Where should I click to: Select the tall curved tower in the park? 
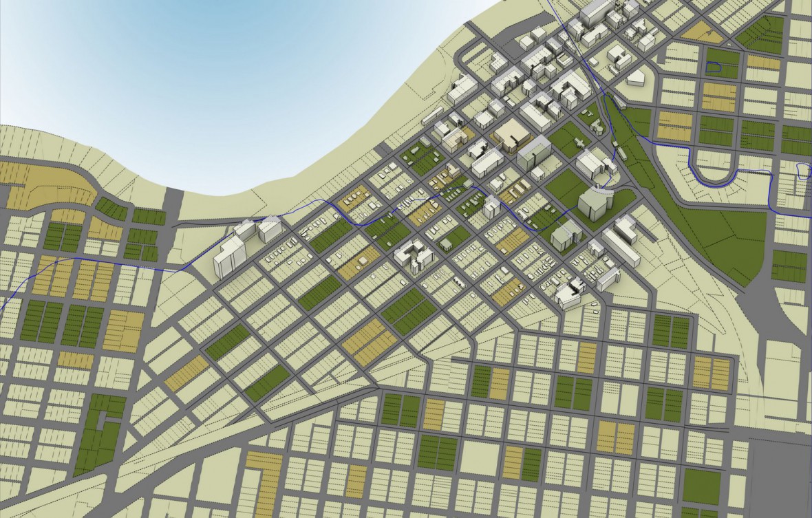592,203
